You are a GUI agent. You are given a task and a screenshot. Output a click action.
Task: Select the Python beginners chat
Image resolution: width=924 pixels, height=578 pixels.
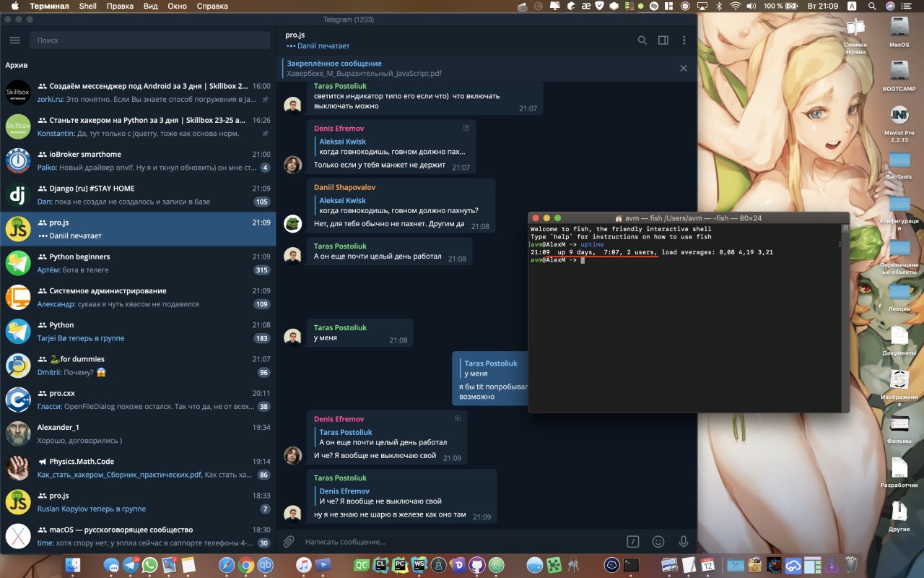click(x=138, y=263)
